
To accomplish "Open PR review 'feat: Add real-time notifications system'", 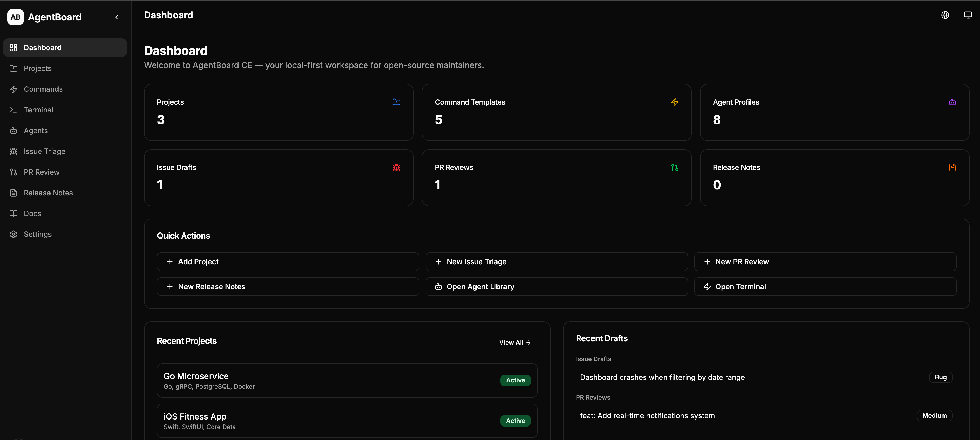I will (x=647, y=416).
